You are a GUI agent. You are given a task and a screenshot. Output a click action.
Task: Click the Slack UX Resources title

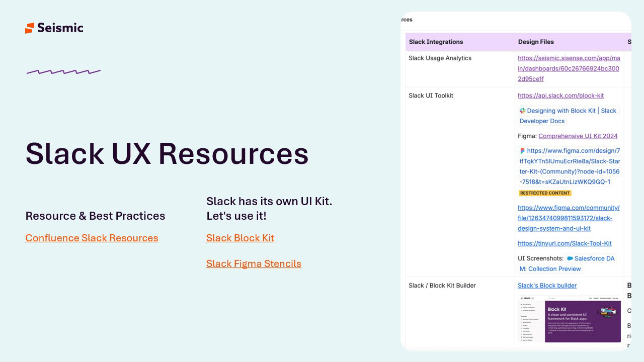tap(167, 153)
